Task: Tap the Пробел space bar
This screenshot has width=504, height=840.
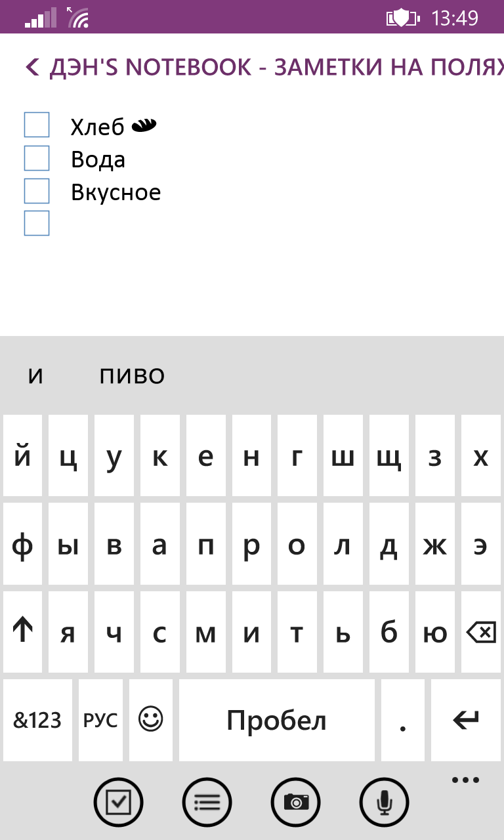Action: coord(276,720)
